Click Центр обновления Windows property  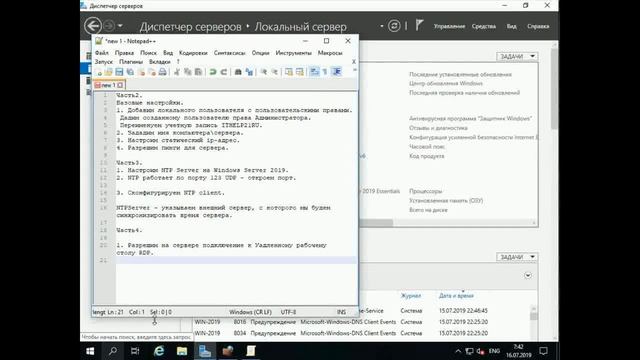(x=446, y=84)
